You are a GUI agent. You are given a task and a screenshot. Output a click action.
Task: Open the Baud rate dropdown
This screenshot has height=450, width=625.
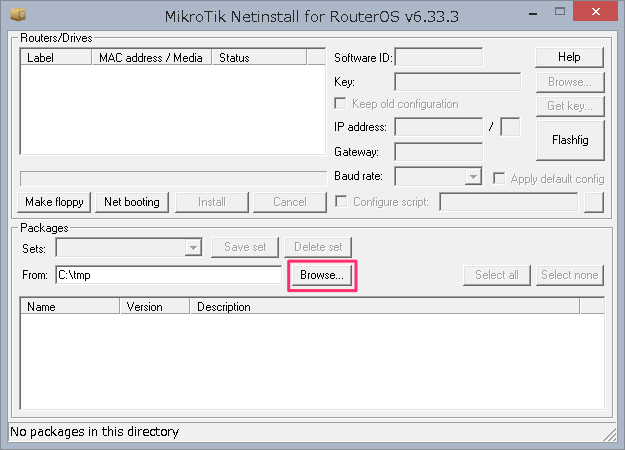(473, 176)
